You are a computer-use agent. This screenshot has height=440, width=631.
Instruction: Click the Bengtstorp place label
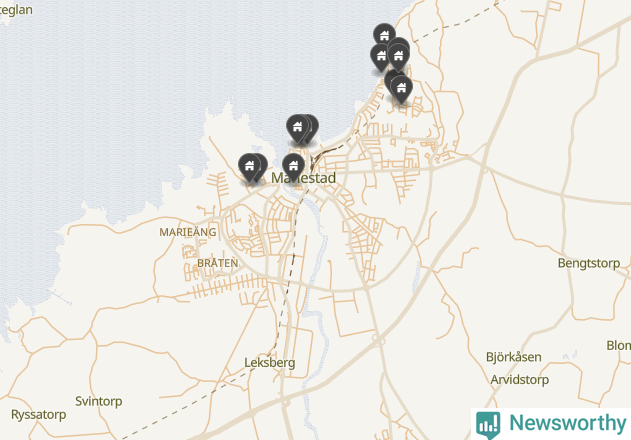click(589, 263)
